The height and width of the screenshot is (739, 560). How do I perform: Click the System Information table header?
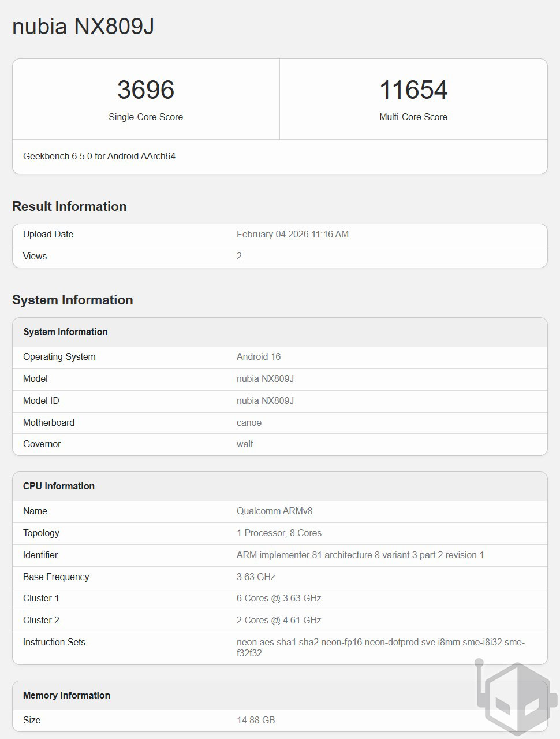(65, 332)
